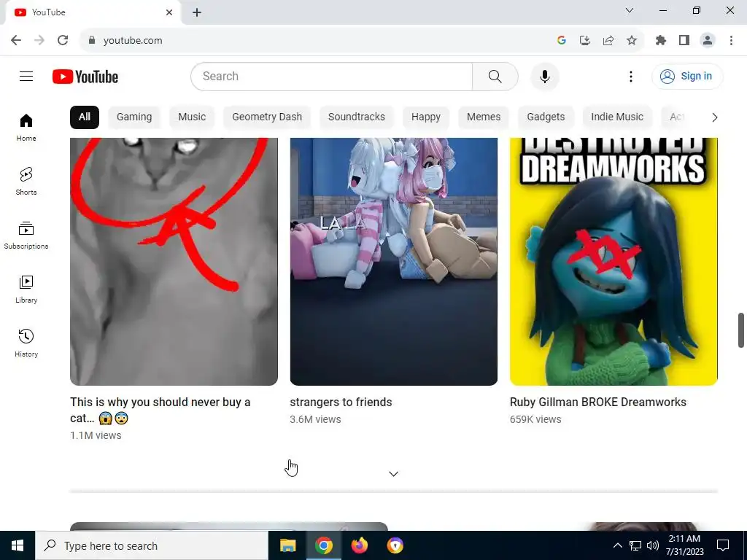Click '1.1M views' under the cat Short
Screen dimensions: 747x560
click(96, 435)
